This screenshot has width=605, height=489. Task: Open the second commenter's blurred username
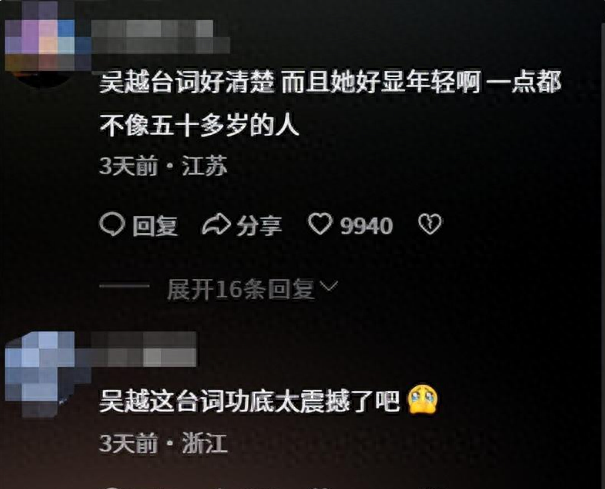coord(144,349)
